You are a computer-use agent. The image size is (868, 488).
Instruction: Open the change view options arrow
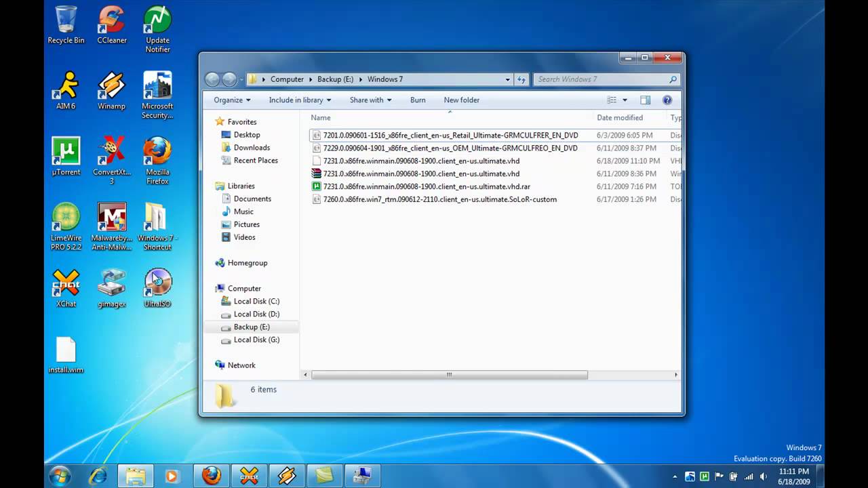point(625,100)
